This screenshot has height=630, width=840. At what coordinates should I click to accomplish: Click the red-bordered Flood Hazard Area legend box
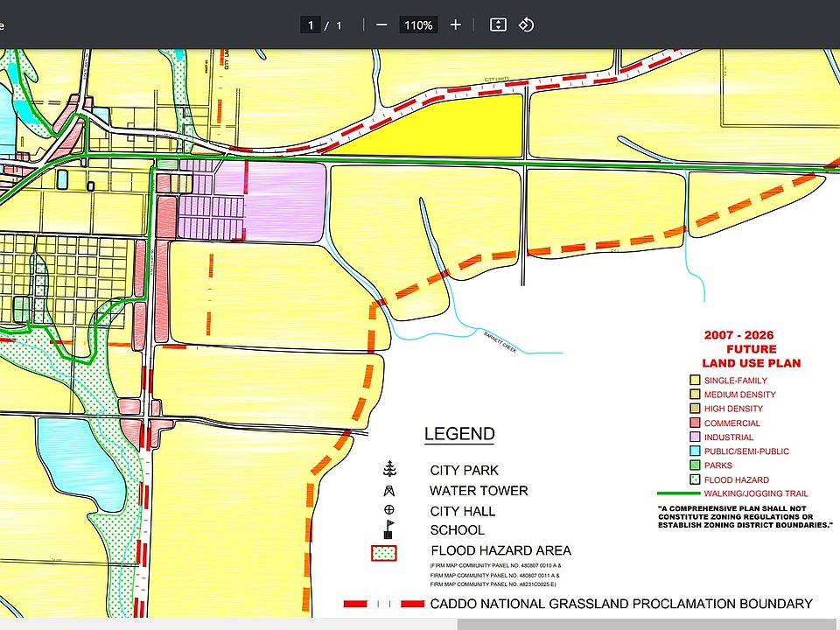pyautogui.click(x=384, y=552)
